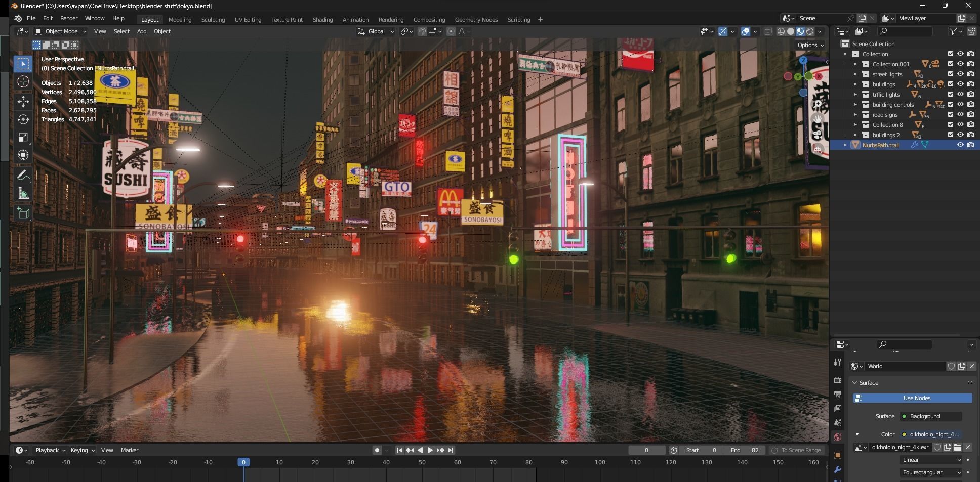Image resolution: width=980 pixels, height=482 pixels.
Task: Switch to the Shading workspace tab
Action: click(x=322, y=20)
